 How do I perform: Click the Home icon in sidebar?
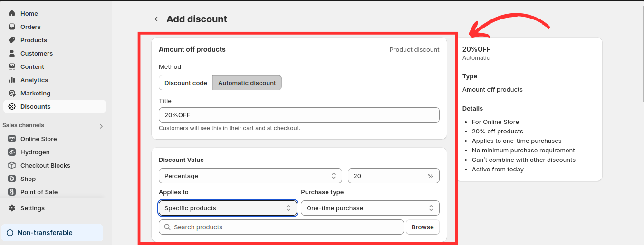[12, 13]
